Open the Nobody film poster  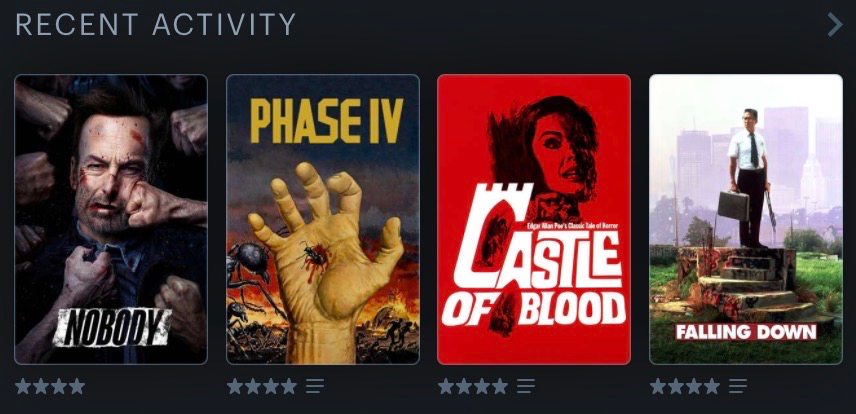point(111,219)
